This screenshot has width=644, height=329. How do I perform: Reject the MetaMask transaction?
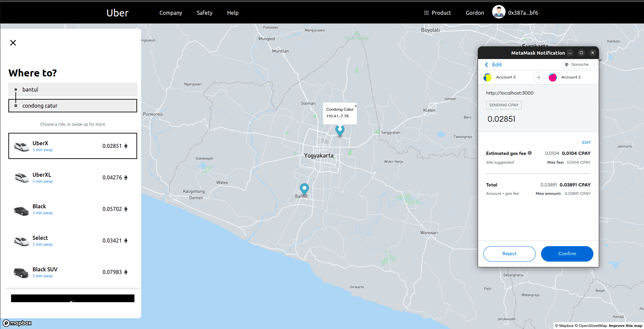point(510,254)
